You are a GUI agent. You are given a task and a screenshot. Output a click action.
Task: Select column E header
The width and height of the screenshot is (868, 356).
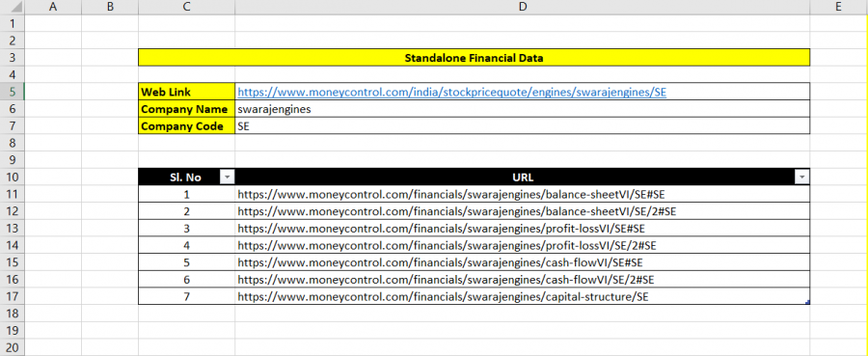pos(839,7)
